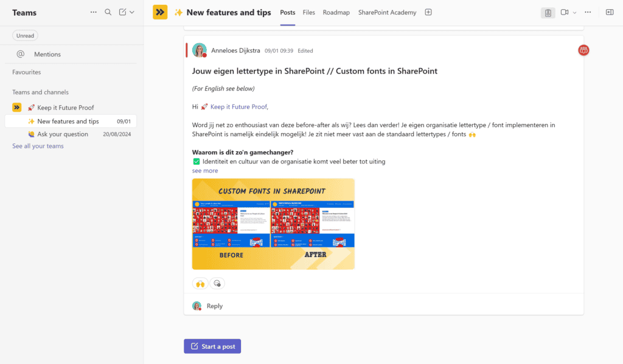Add a new tab with plus icon
The width and height of the screenshot is (623, 364).
(x=428, y=12)
